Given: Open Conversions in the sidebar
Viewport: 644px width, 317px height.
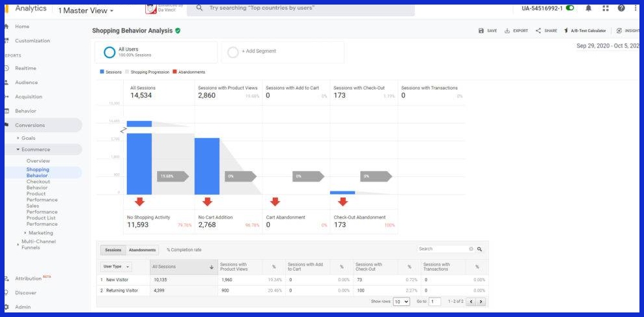Looking at the screenshot, I should [30, 125].
